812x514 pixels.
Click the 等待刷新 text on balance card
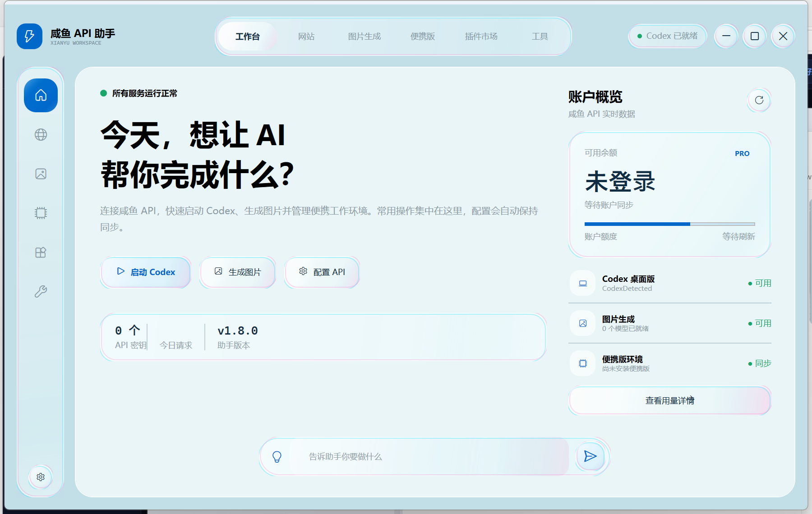738,237
